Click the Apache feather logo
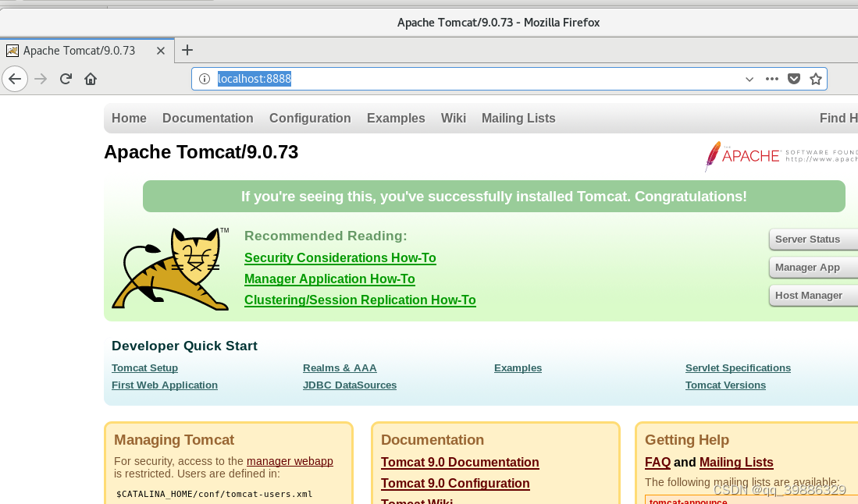The height and width of the screenshot is (504, 858). pos(713,156)
